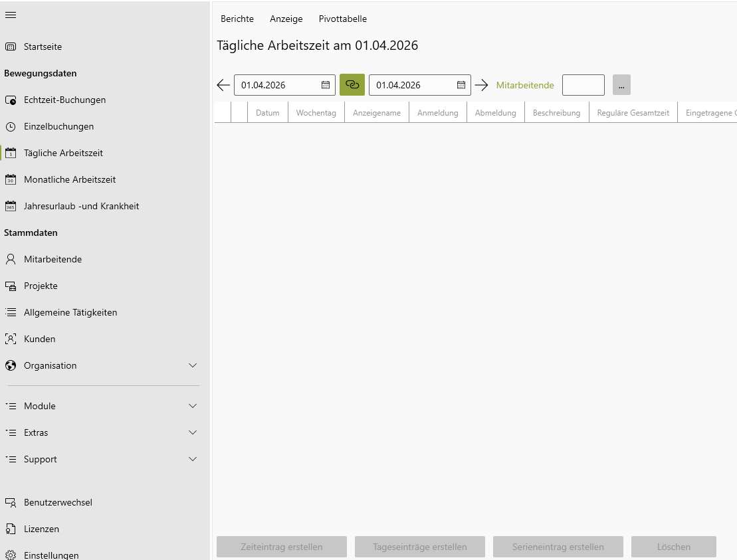The width and height of the screenshot is (737, 560).
Task: Go to Monatliche Arbeitszeit view
Action: coord(70,179)
